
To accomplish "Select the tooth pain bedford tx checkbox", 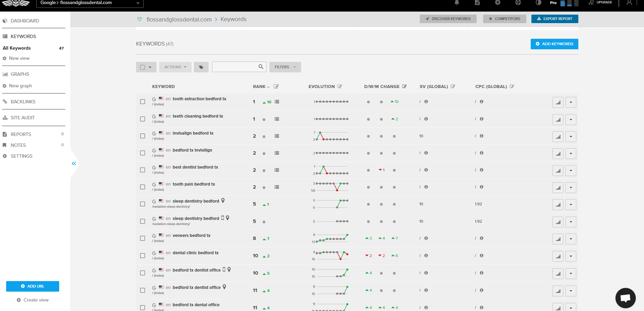I will point(143,187).
